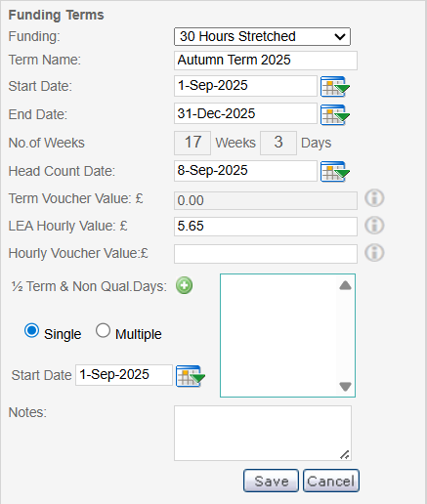Image resolution: width=427 pixels, height=504 pixels.
Task: Open the calendar for the half term Start Date
Action: pyautogui.click(x=191, y=376)
